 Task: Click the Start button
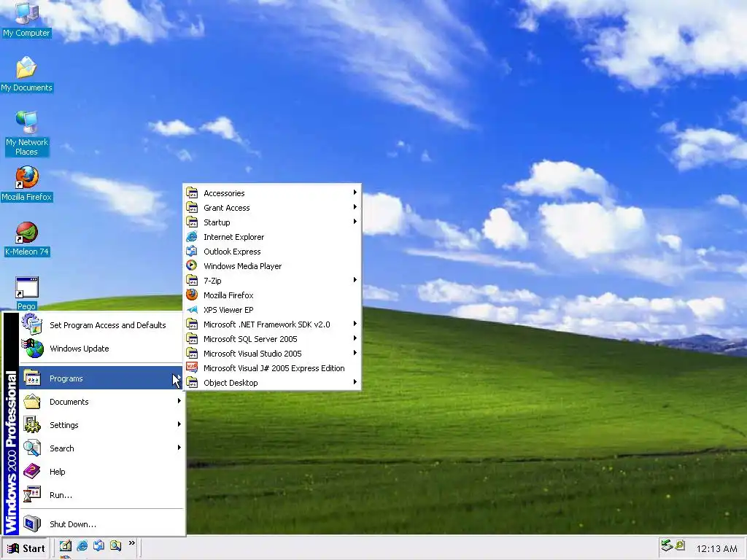(26, 548)
